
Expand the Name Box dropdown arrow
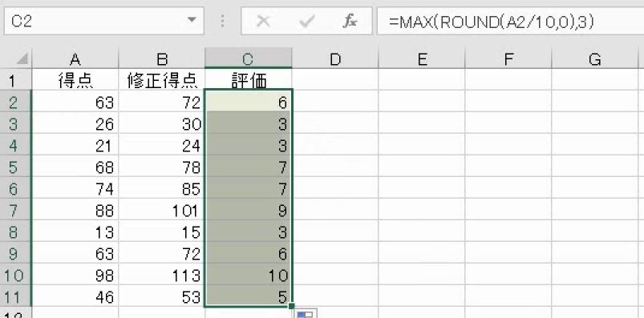point(192,20)
